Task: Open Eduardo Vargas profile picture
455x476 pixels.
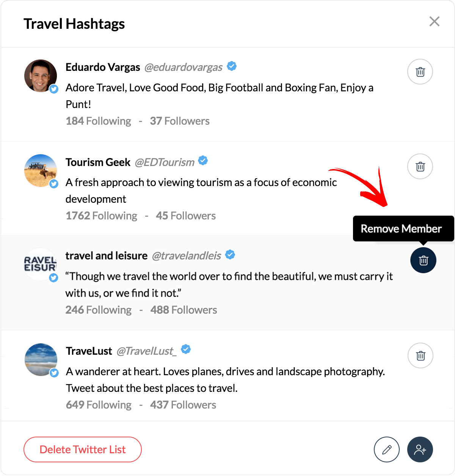Action: click(41, 76)
